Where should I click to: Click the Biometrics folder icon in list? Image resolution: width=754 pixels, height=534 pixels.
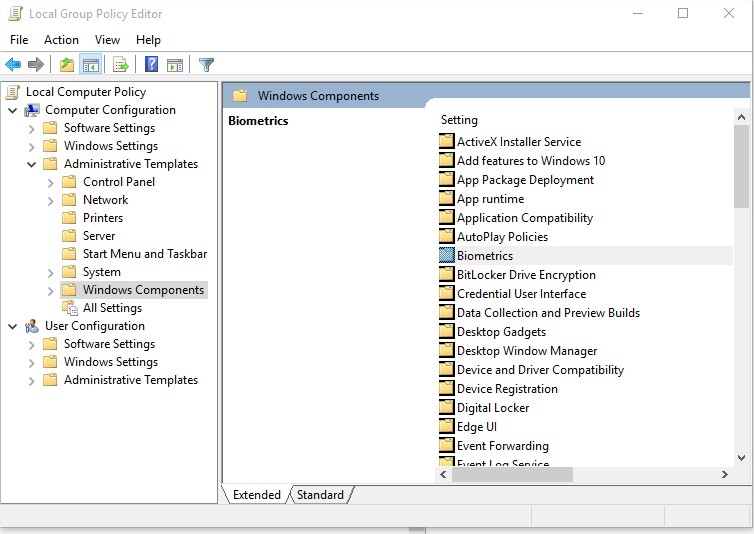point(447,255)
